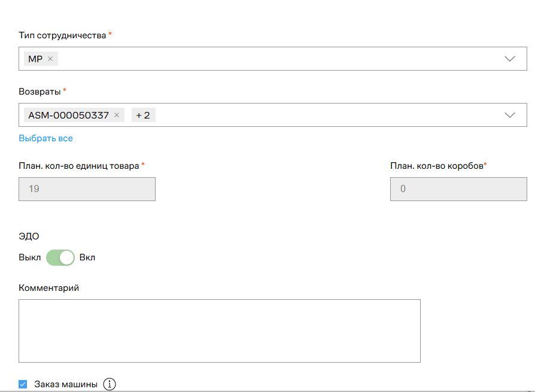Click the Выкл label next to the switch
The image size is (535, 392).
click(29, 257)
